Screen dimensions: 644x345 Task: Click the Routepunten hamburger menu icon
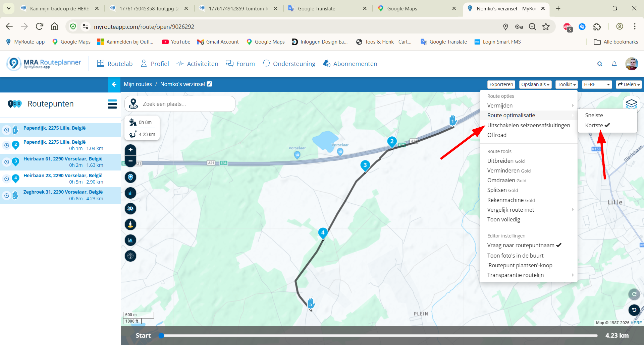(x=112, y=104)
